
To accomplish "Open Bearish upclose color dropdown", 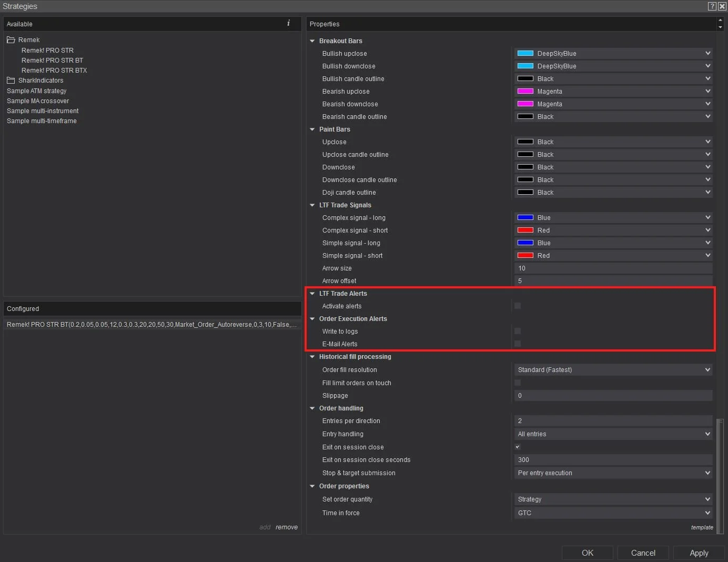I will (613, 91).
